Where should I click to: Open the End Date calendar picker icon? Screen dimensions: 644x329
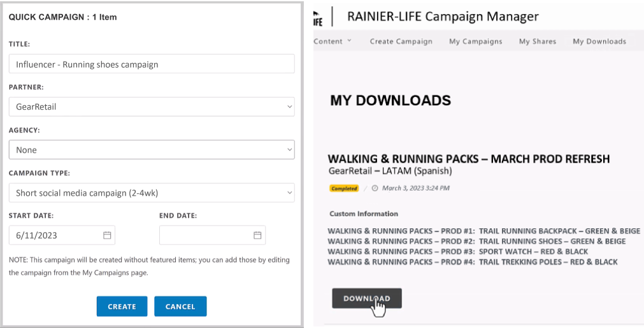click(x=257, y=235)
